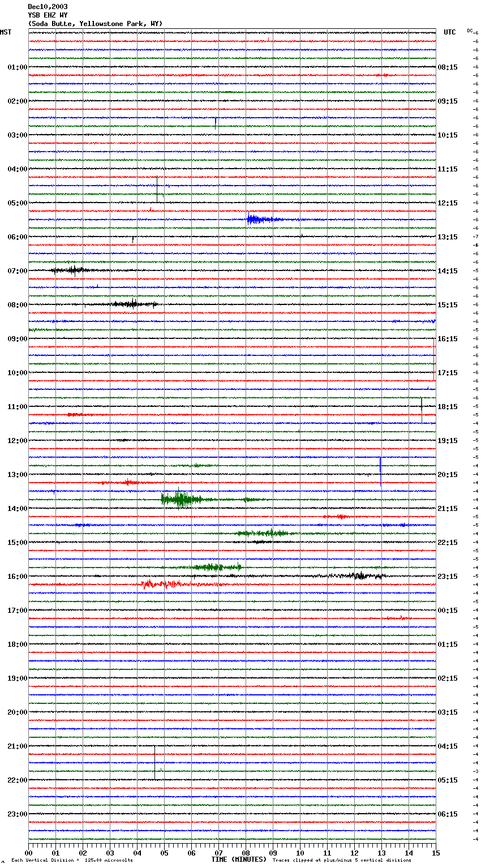481x868 pixels.
Task: Click the Soda Butte, Yellowstone Park location label
Action: (x=95, y=24)
